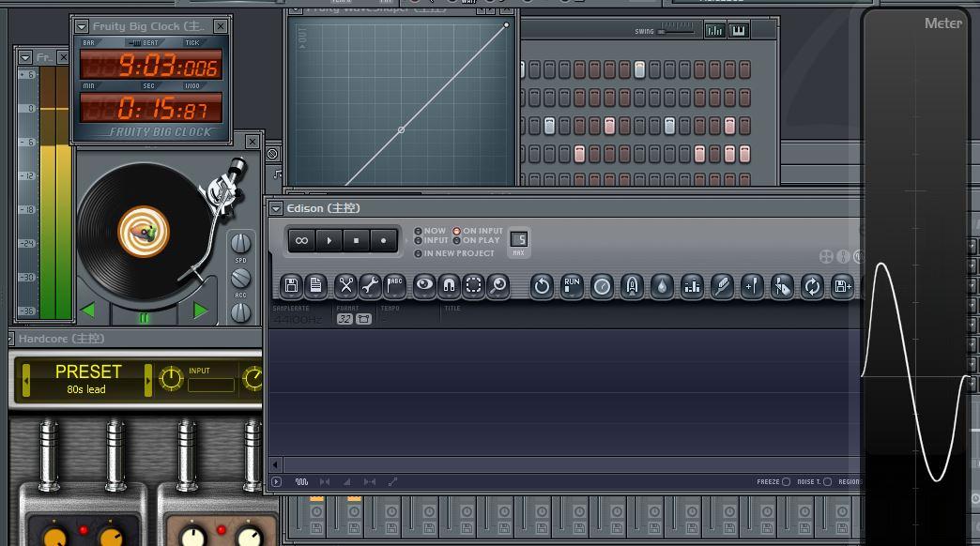980x546 pixels.
Task: Open Edison's eye view menu
Action: [x=424, y=286]
